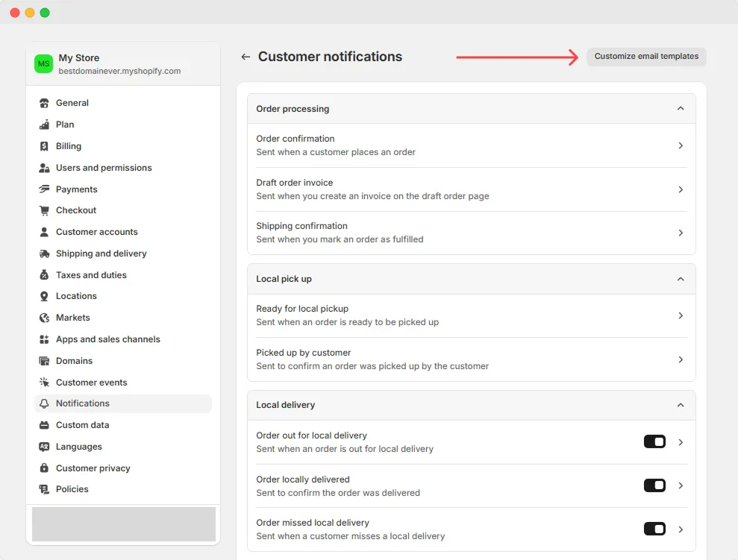
Task: Open Checkout settings via cart icon
Action: click(x=43, y=210)
